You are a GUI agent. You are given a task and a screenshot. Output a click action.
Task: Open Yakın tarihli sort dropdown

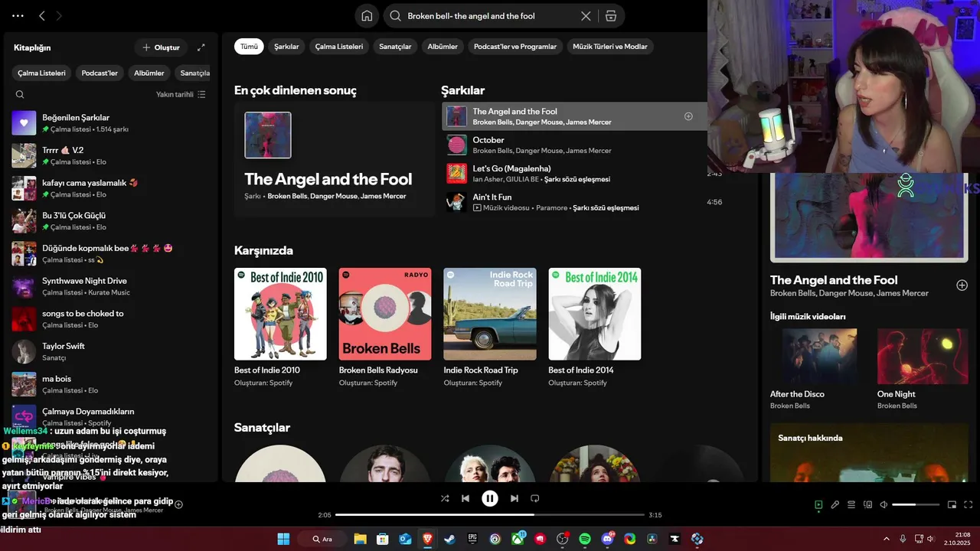coord(181,94)
